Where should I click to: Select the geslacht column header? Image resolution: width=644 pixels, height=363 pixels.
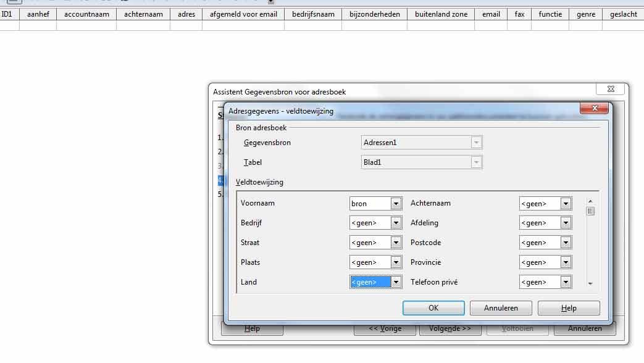(x=623, y=14)
